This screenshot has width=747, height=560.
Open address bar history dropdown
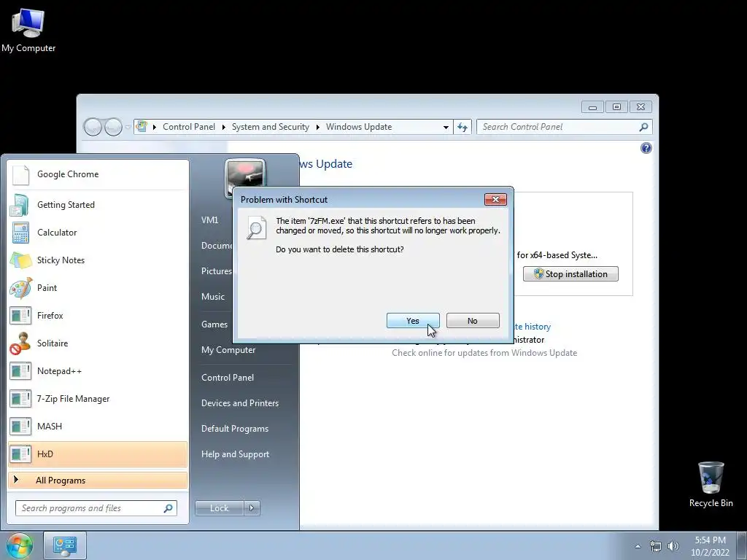(446, 127)
